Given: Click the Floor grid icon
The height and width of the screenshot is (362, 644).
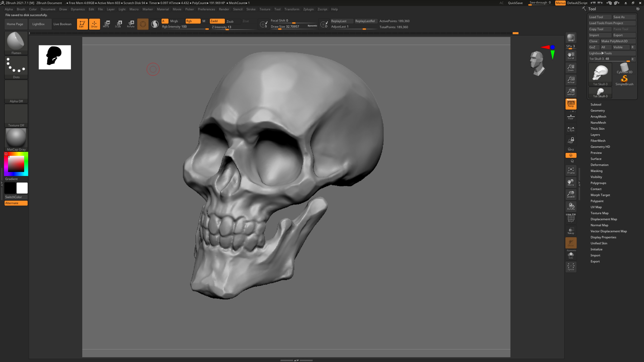Looking at the screenshot, I should (x=571, y=117).
